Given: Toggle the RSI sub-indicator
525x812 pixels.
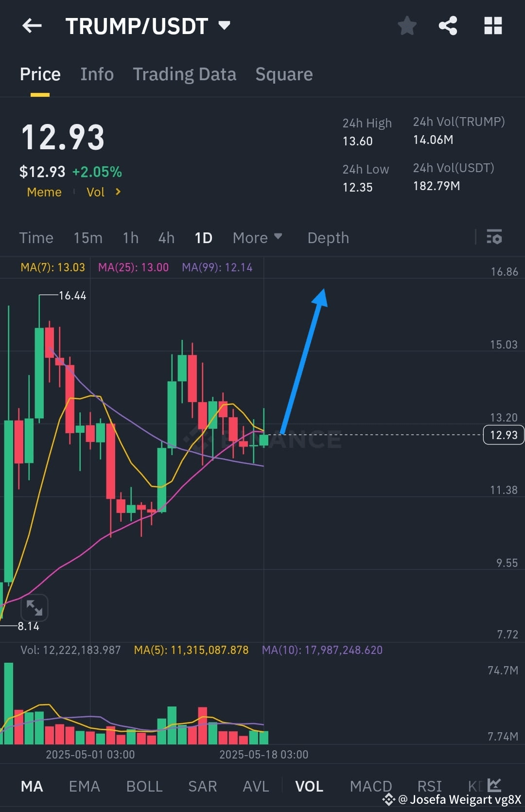Looking at the screenshot, I should (x=430, y=786).
